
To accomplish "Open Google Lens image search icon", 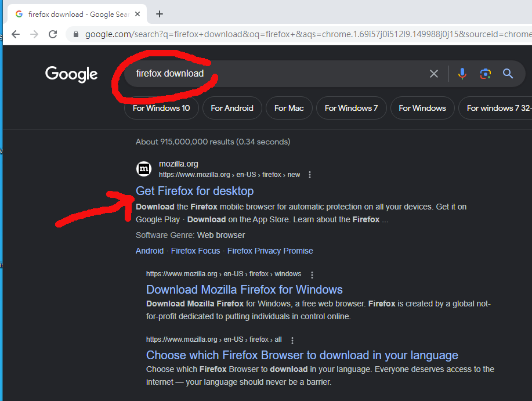I will pos(485,74).
